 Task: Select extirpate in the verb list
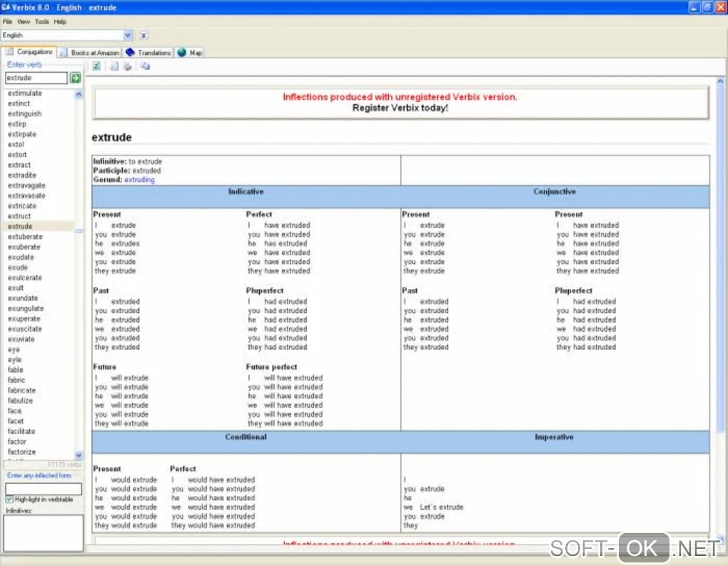[x=22, y=134]
